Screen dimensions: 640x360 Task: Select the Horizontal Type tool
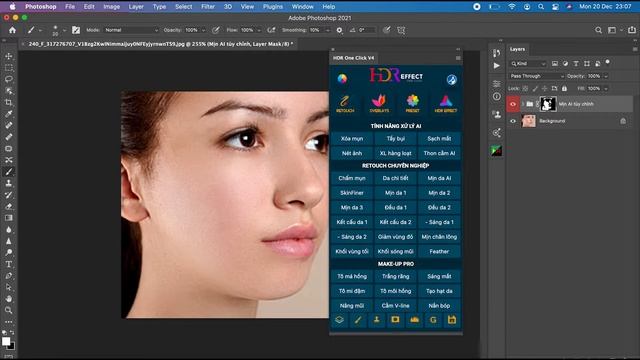click(x=9, y=264)
